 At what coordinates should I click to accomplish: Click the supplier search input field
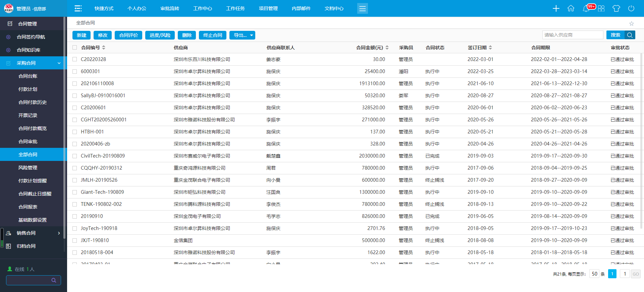click(572, 35)
